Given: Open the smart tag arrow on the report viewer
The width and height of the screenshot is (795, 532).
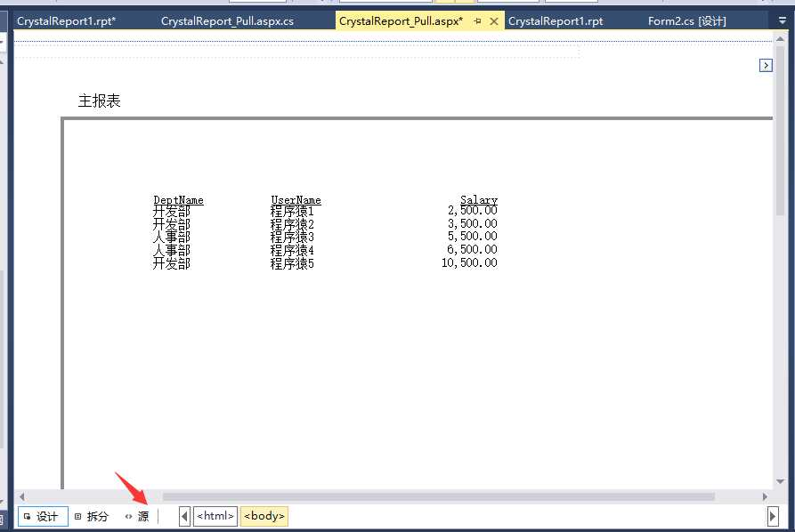Looking at the screenshot, I should 766,65.
